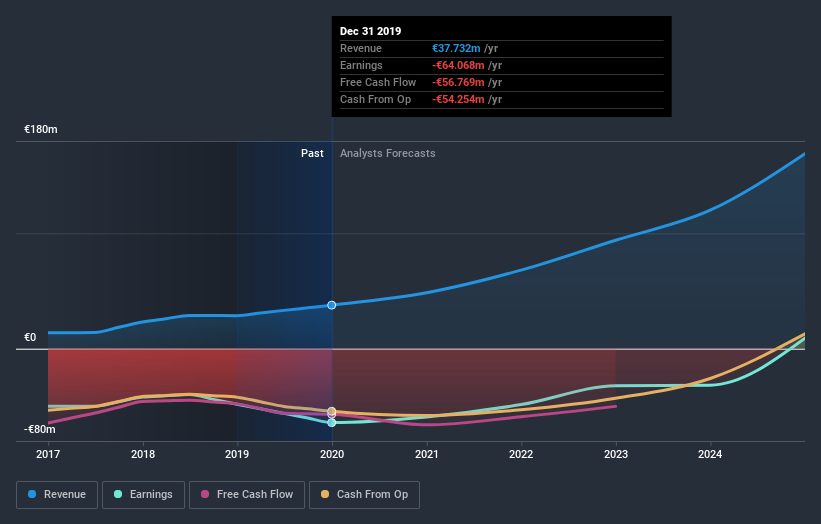Click the 'Free Cash Flow' label in tooltip
The image size is (821, 524).
(378, 82)
